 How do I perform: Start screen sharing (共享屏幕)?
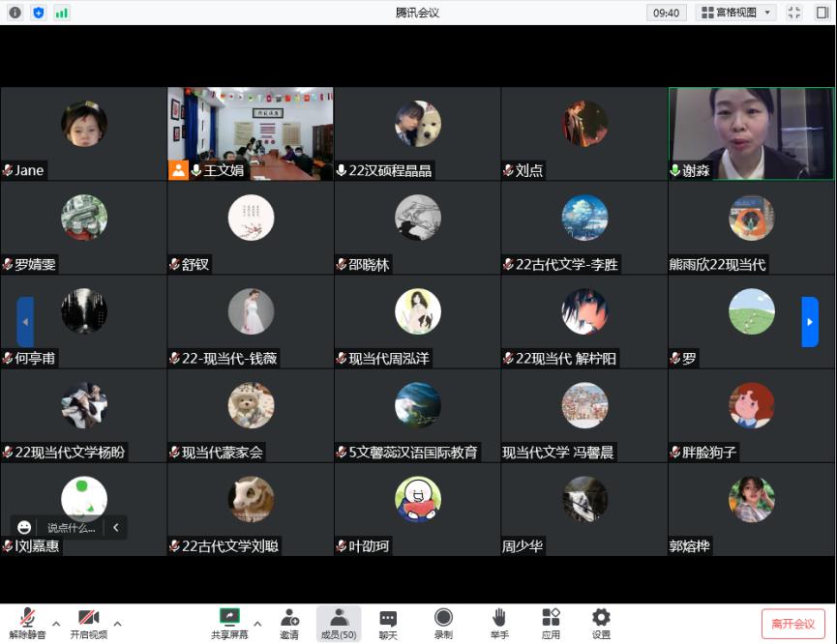pos(229,622)
